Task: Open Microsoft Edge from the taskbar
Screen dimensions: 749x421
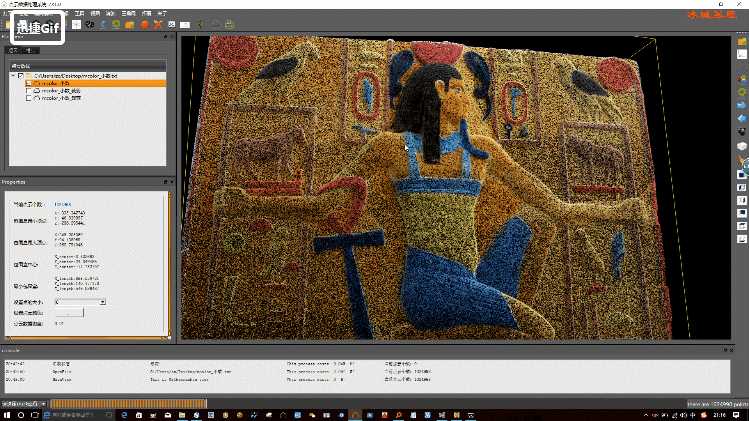Action: pyautogui.click(x=124, y=415)
